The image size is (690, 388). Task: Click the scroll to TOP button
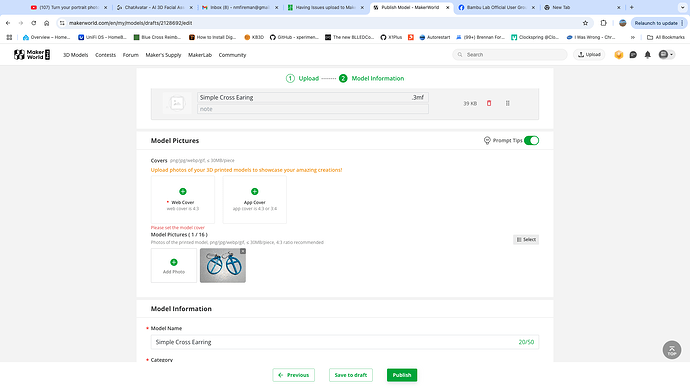[x=672, y=350]
